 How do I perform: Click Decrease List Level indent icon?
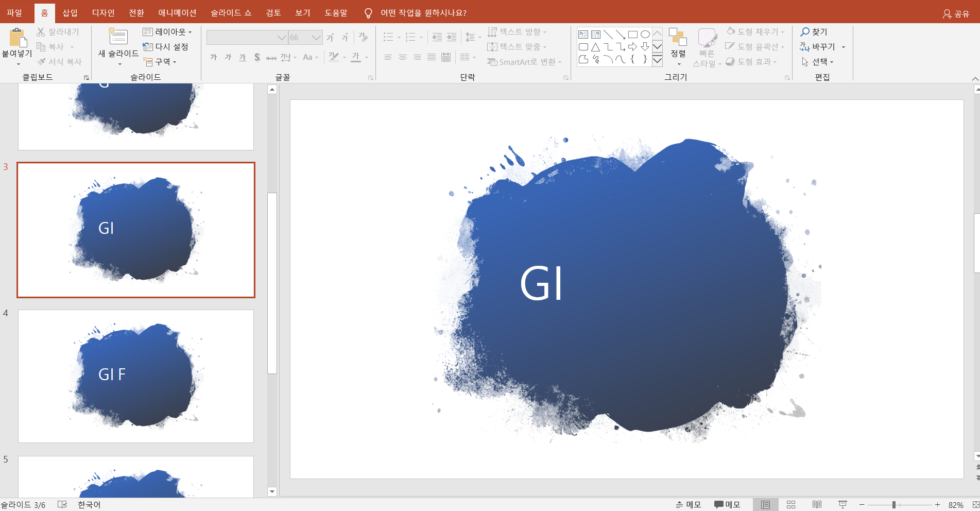[437, 37]
